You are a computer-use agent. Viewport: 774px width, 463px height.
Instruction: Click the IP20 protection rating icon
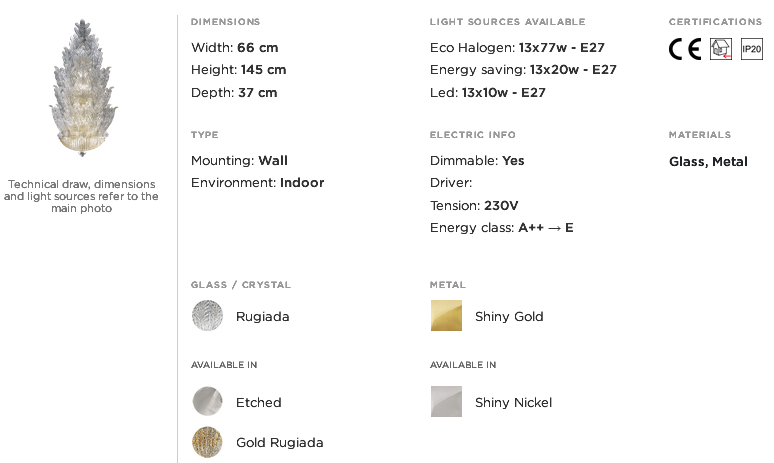752,49
